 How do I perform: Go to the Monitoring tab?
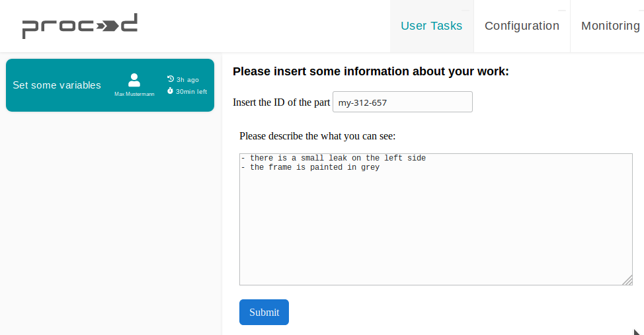coord(610,26)
